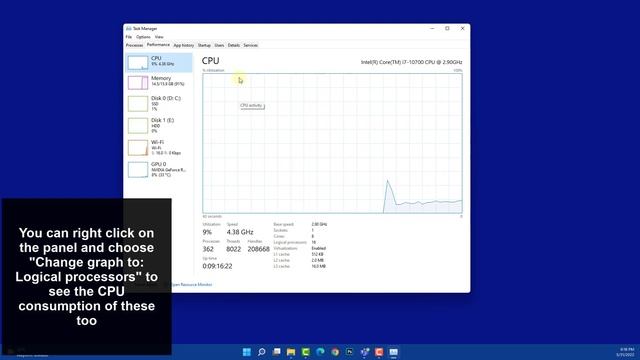
Task: Click the Open Resource Monitor link
Action: click(191, 284)
